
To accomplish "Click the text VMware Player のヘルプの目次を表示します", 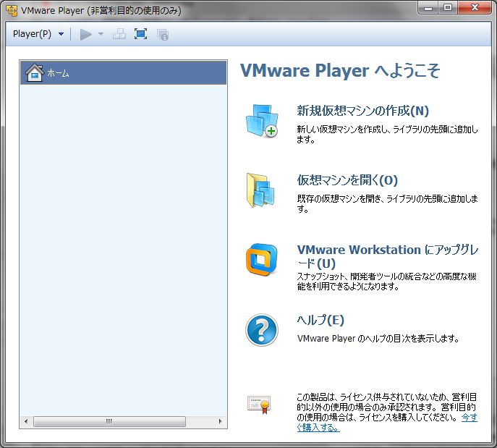I will pos(378,338).
